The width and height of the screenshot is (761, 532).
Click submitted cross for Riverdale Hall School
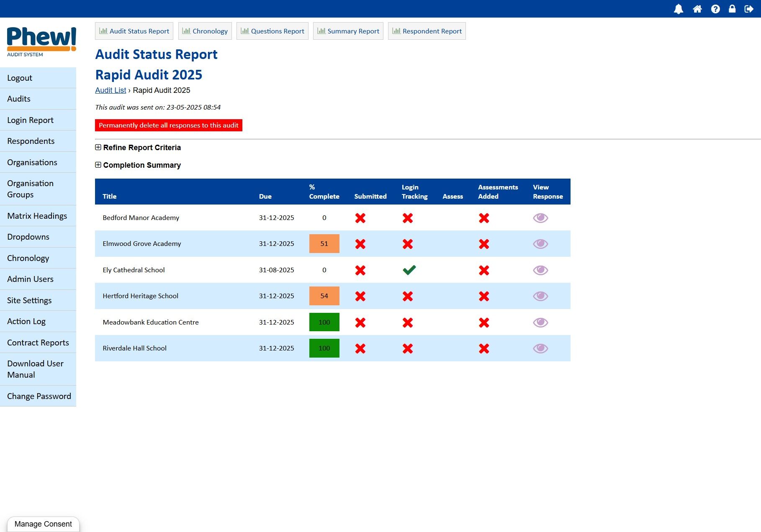tap(360, 348)
